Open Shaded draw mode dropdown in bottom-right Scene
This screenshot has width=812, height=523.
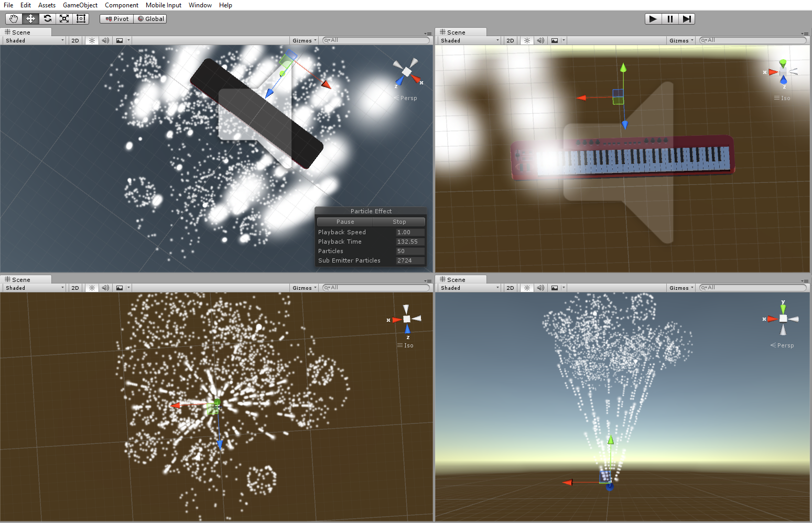470,288
